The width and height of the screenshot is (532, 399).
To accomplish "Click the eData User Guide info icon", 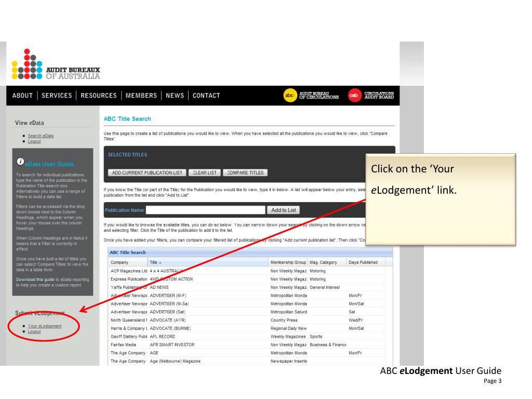I will tap(20, 162).
